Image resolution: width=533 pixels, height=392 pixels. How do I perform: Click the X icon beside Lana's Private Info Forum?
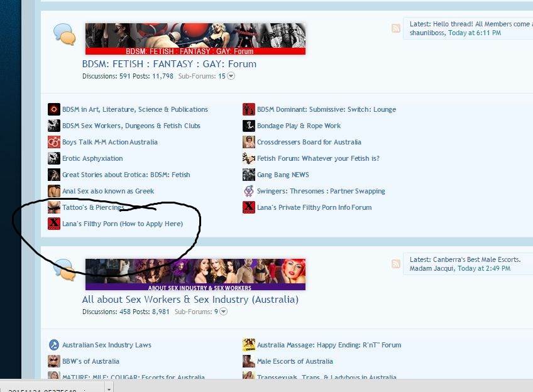[x=249, y=207]
